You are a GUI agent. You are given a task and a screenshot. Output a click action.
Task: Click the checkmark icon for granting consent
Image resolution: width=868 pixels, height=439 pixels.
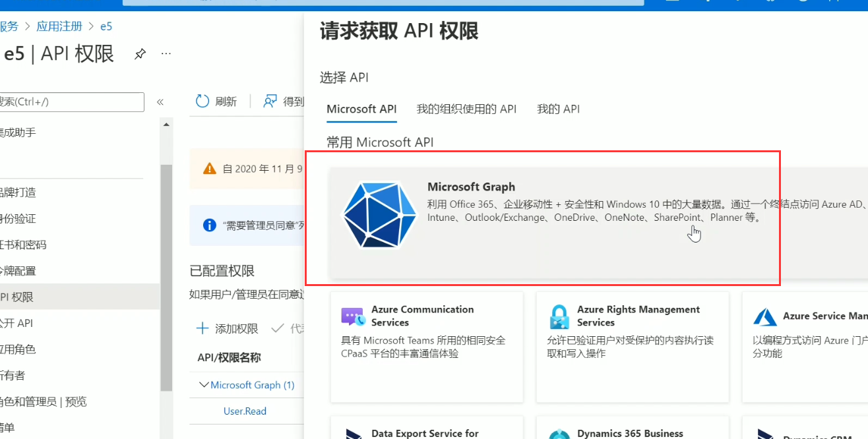pos(278,328)
